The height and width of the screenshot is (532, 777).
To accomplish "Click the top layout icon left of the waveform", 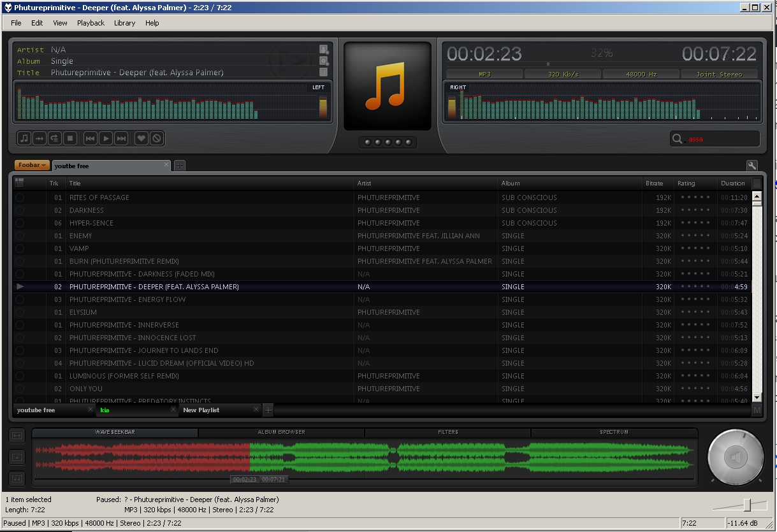I will tap(17, 436).
